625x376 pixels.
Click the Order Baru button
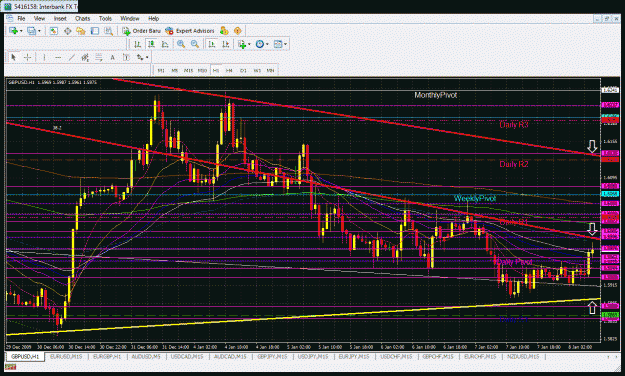tap(142, 31)
